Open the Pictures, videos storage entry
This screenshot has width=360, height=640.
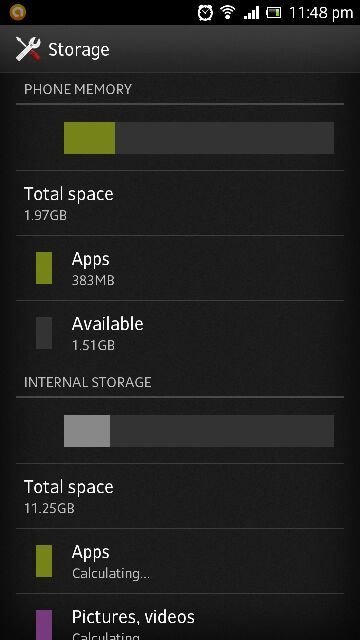click(x=180, y=617)
